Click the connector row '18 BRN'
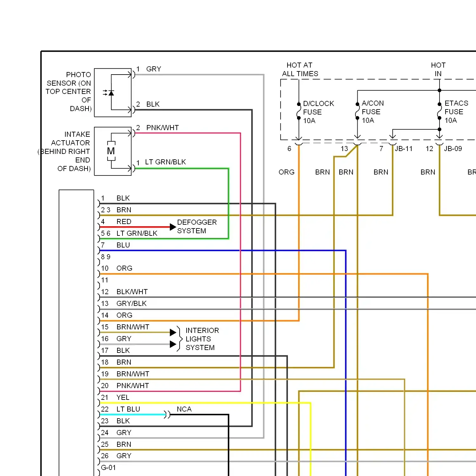 click(116, 362)
